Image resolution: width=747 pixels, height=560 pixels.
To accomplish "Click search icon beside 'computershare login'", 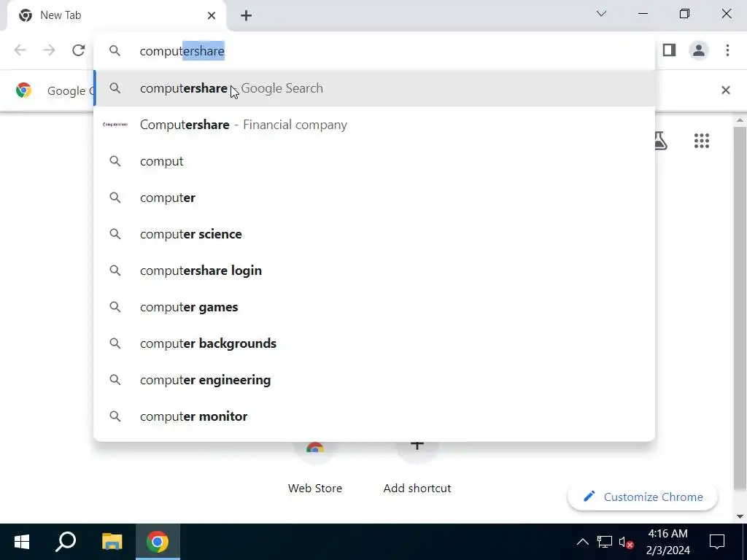I will pos(115,271).
